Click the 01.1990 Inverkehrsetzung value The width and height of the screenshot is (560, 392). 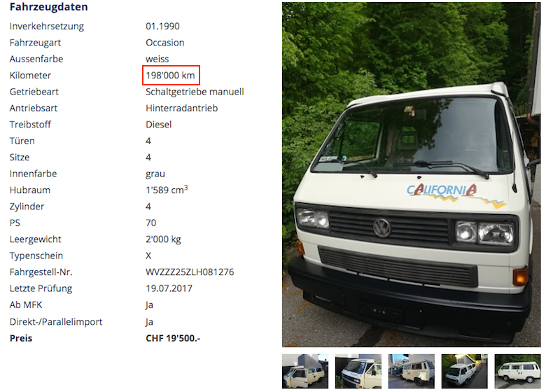click(x=162, y=26)
